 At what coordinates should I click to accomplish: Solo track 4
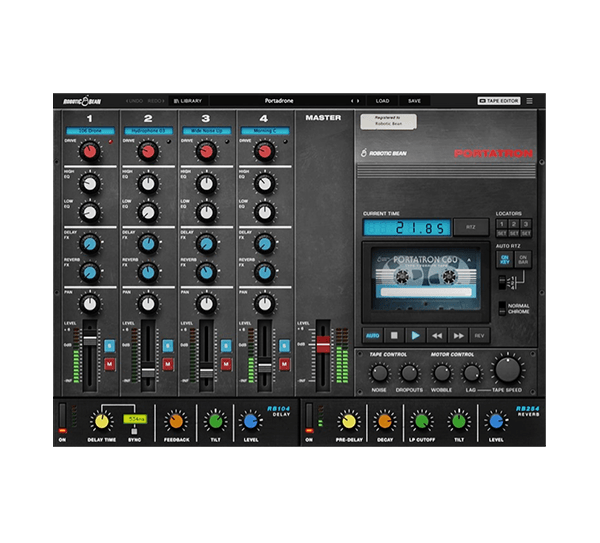pos(284,346)
